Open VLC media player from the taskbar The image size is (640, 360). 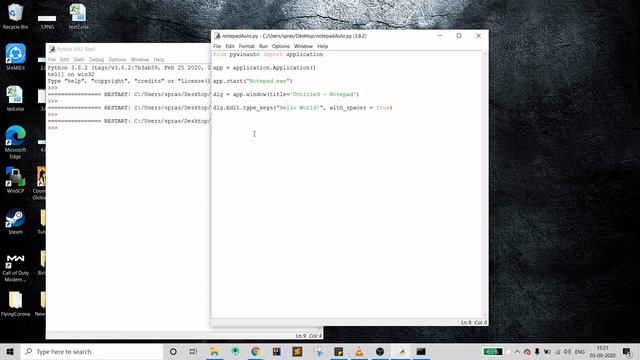point(359,351)
